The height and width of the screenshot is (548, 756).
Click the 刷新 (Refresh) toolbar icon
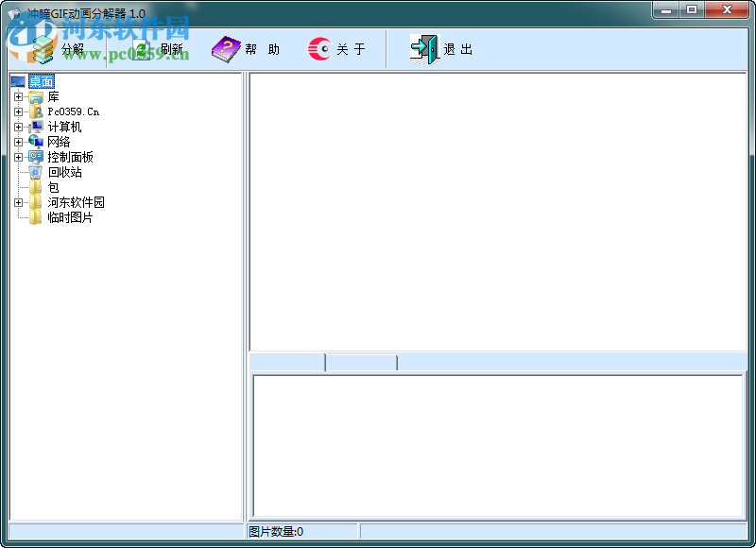pyautogui.click(x=142, y=49)
